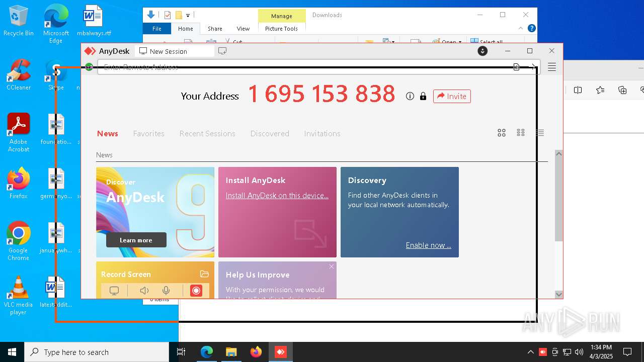Toggle speaker audio in Record Screen card
This screenshot has height=362, width=644.
(x=144, y=291)
